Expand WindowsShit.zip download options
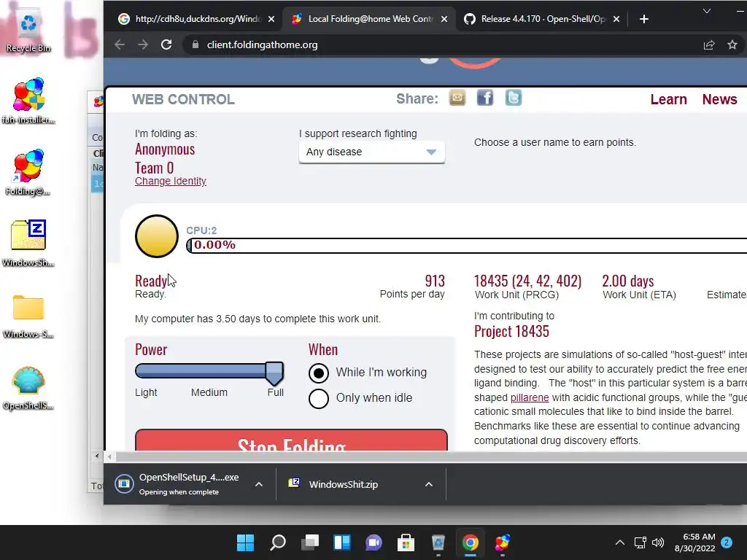This screenshot has height=560, width=747. coord(429,484)
